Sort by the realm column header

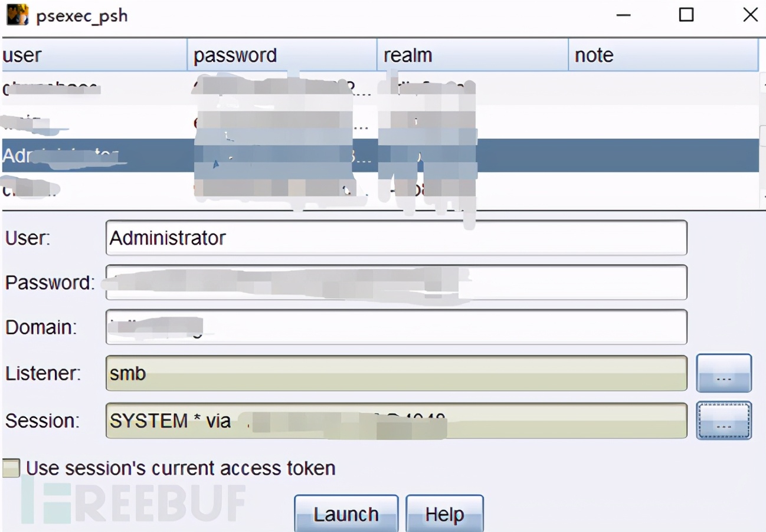[x=473, y=55]
